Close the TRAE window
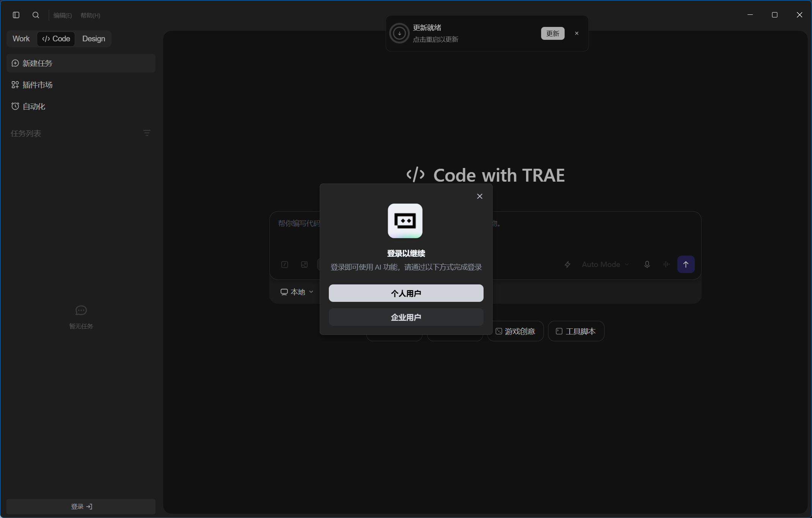This screenshot has width=812, height=518. coord(799,15)
